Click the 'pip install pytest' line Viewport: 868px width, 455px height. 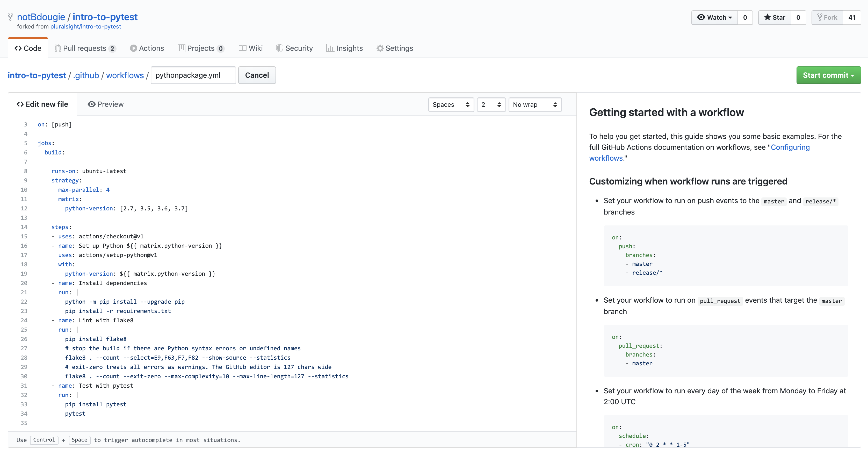(x=96, y=404)
